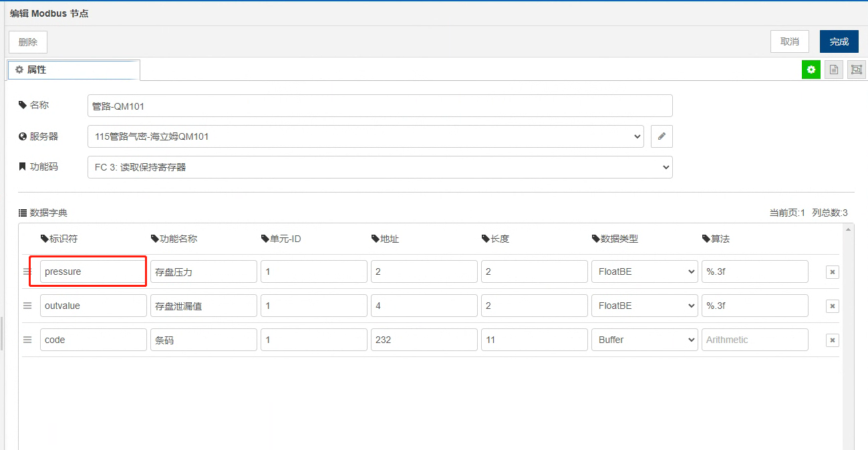The image size is (868, 450).
Task: Open FloatBE data type dropdown for pressure
Action: [x=644, y=271]
